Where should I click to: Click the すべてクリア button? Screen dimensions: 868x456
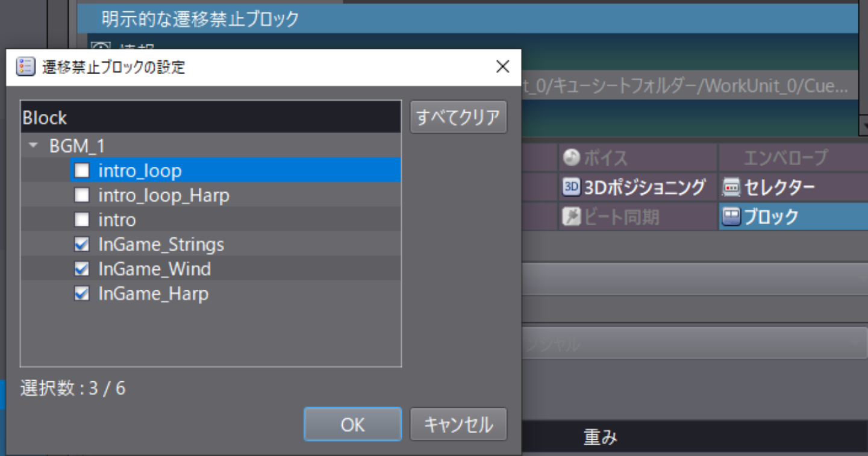pos(458,117)
